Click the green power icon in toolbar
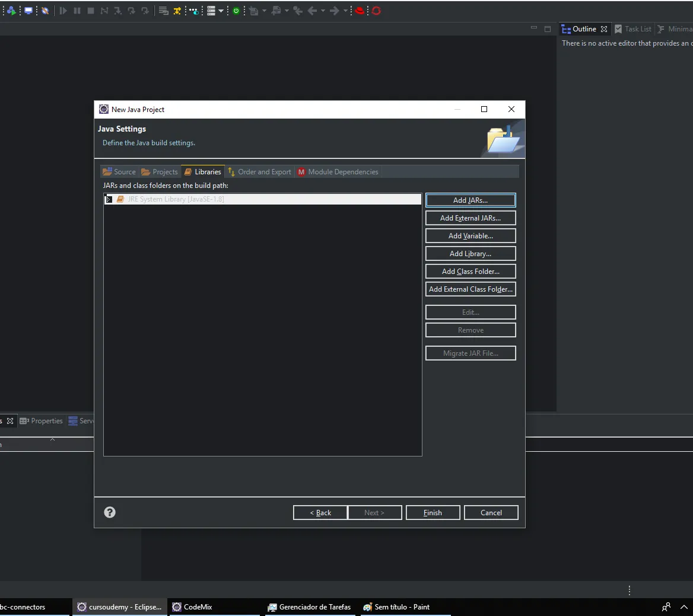Image resolution: width=693 pixels, height=616 pixels. point(236,11)
